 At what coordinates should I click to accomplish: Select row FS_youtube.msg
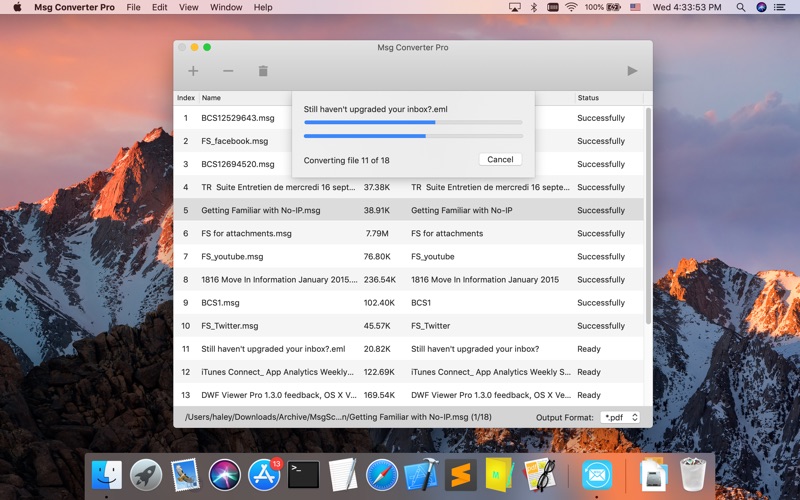tap(409, 256)
